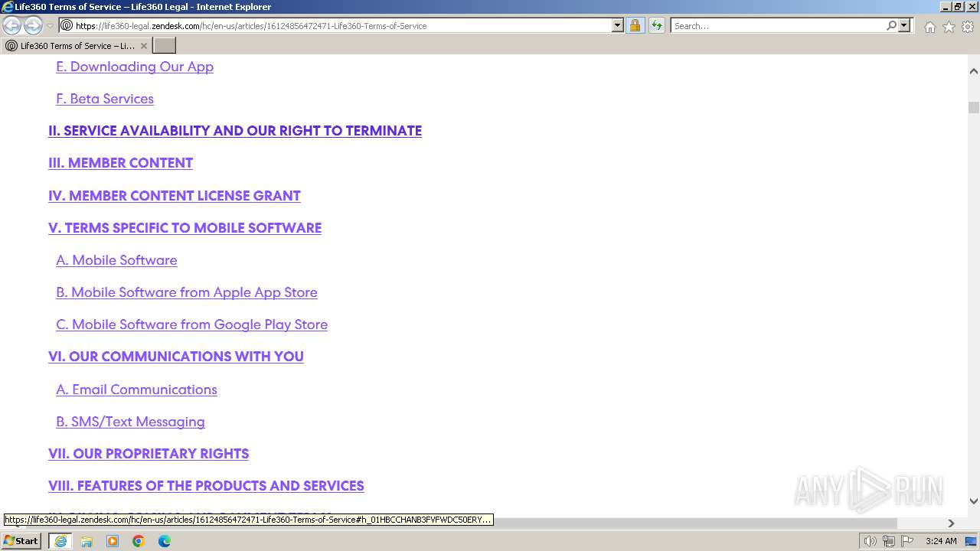Open link B. SMS/Text Messaging
980x551 pixels.
click(130, 422)
